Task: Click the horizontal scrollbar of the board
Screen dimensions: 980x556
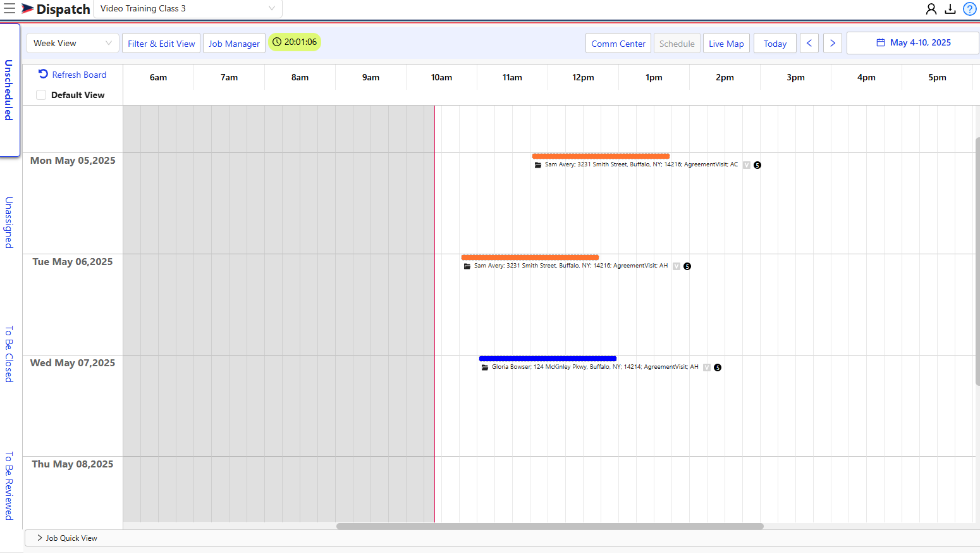Action: coord(550,526)
